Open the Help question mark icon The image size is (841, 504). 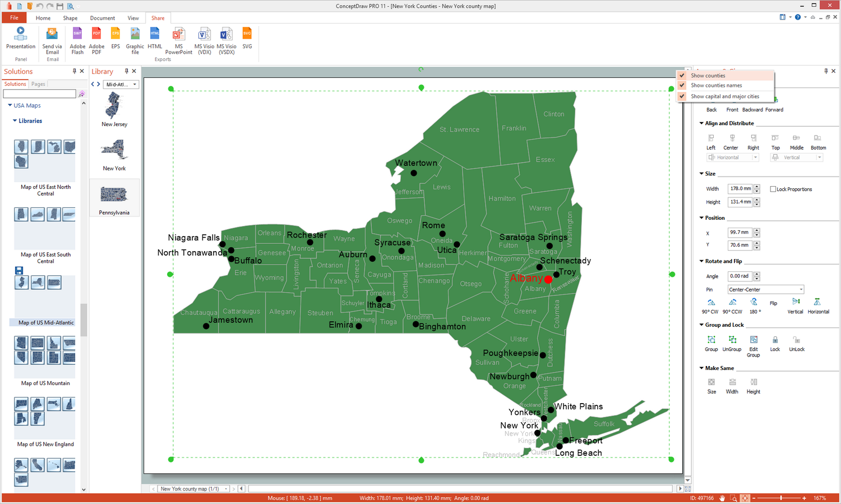pos(798,17)
